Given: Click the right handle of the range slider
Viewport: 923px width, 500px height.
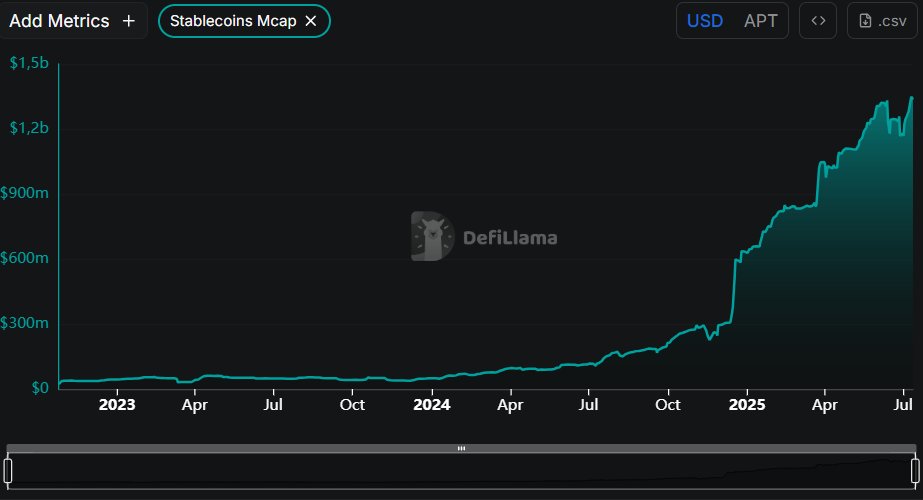Looking at the screenshot, I should pos(915,471).
